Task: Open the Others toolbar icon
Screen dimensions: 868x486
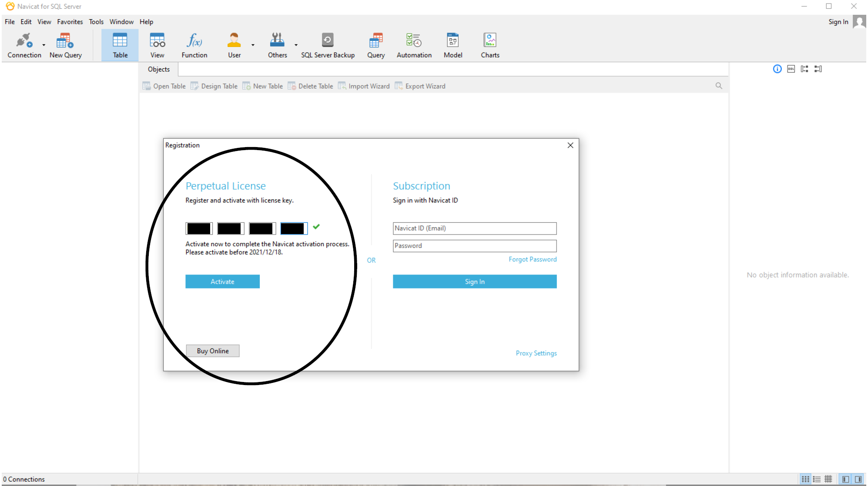Action: [277, 45]
